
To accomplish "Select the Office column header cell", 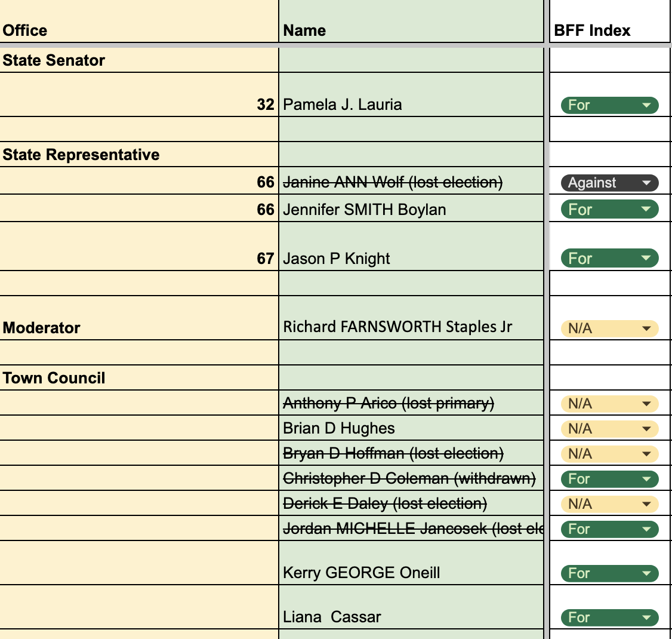I will pos(139,21).
